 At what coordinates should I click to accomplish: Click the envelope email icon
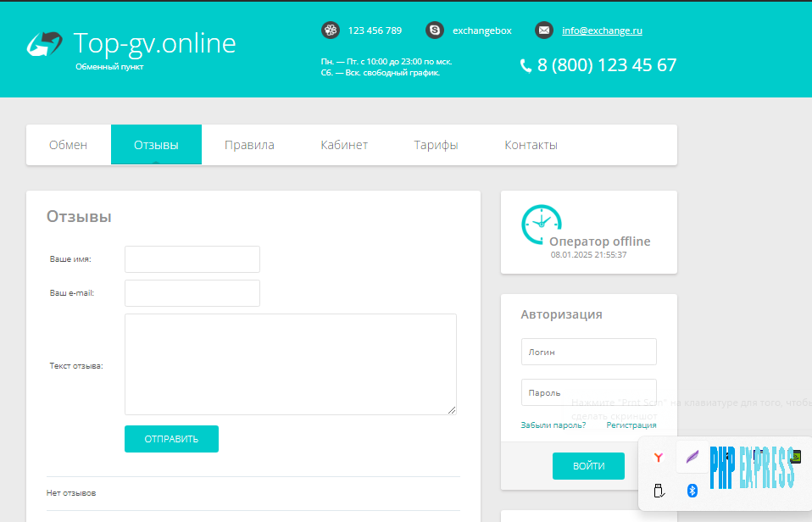(x=544, y=30)
